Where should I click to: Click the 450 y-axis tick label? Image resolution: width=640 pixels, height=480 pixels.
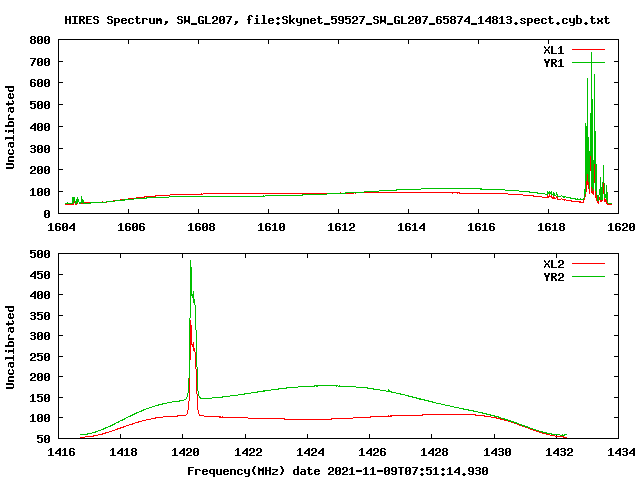40,275
